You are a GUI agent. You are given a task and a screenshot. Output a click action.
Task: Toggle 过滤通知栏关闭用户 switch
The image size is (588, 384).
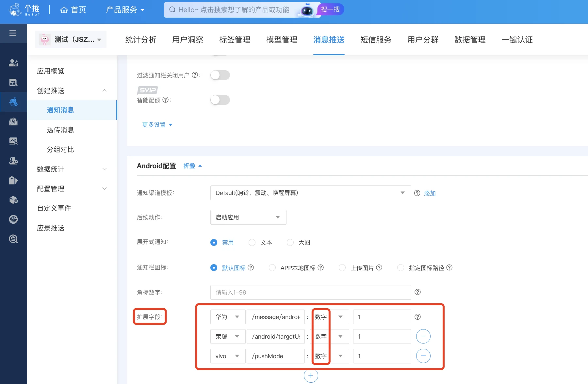click(x=220, y=75)
